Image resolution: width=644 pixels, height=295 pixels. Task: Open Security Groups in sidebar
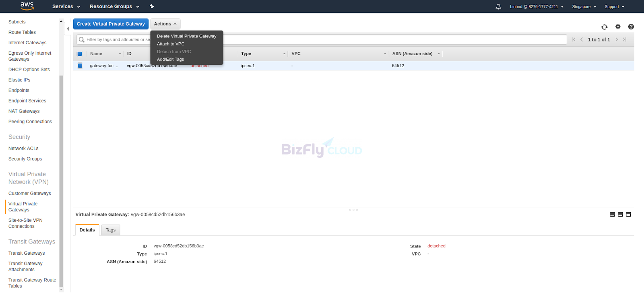coord(25,159)
